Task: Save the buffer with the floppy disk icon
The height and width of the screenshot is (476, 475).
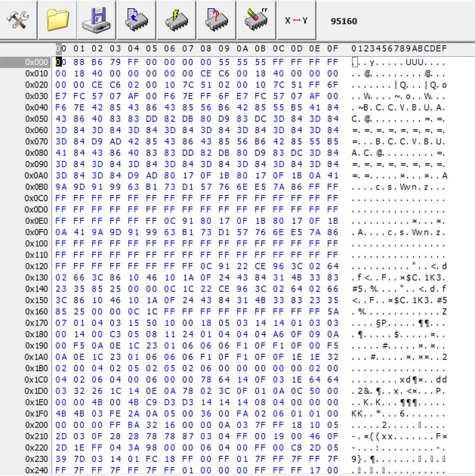Action: pyautogui.click(x=97, y=20)
